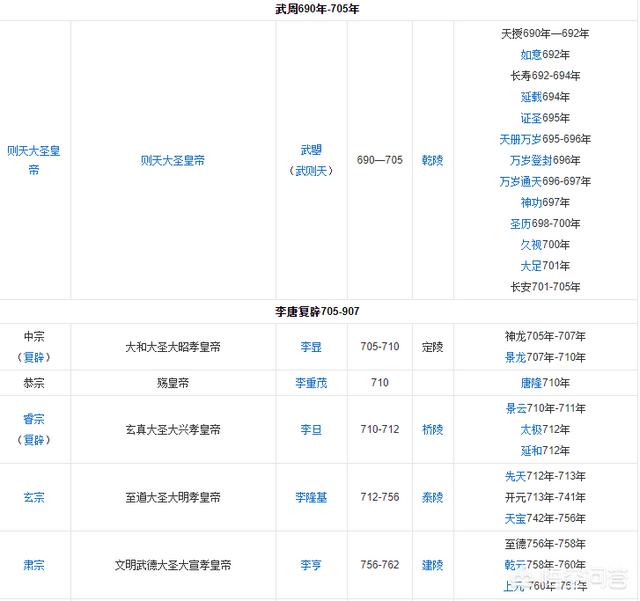The height and width of the screenshot is (601, 640).
Task: Click the 756-762 reign years cell
Action: tap(380, 565)
